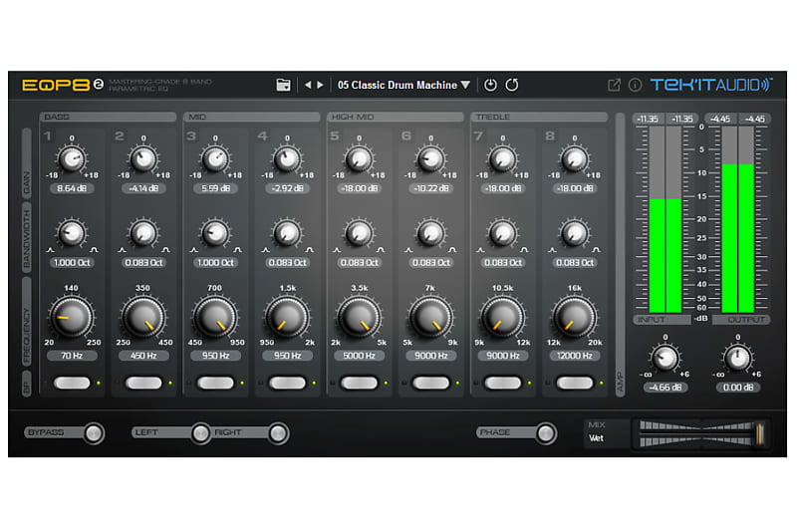The height and width of the screenshot is (532, 797).
Task: Toggle band 1 bypass switch
Action: point(72,384)
